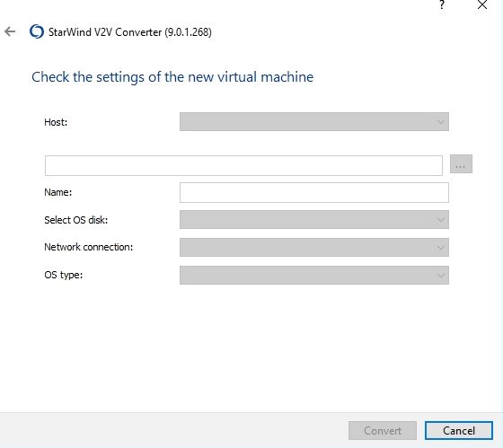Cancel the conversion wizard
The height and width of the screenshot is (448, 503).
(459, 430)
